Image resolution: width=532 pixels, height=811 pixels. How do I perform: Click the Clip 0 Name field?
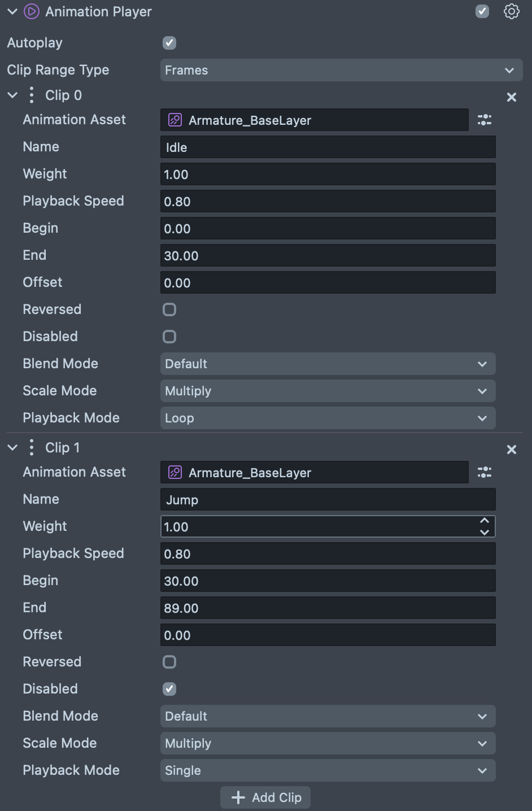328,147
